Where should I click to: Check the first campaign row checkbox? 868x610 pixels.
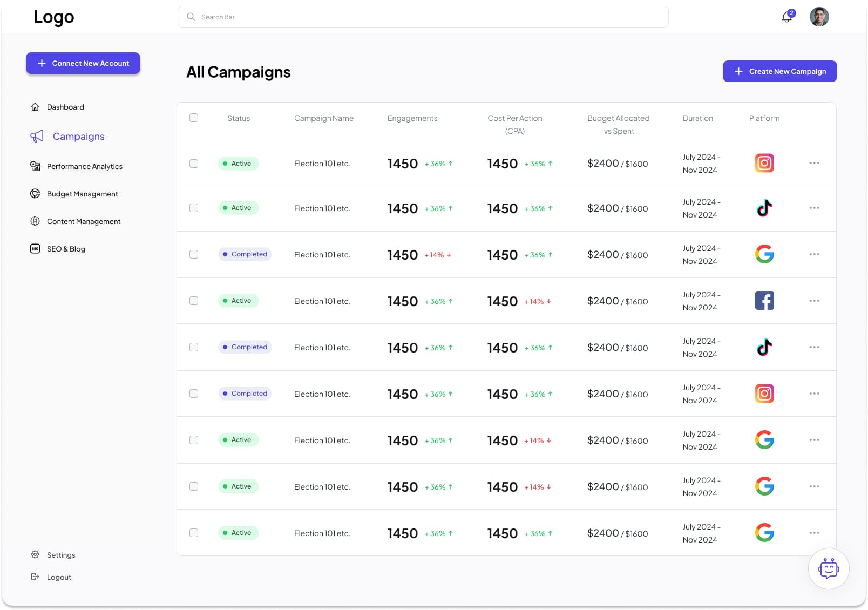tap(193, 163)
